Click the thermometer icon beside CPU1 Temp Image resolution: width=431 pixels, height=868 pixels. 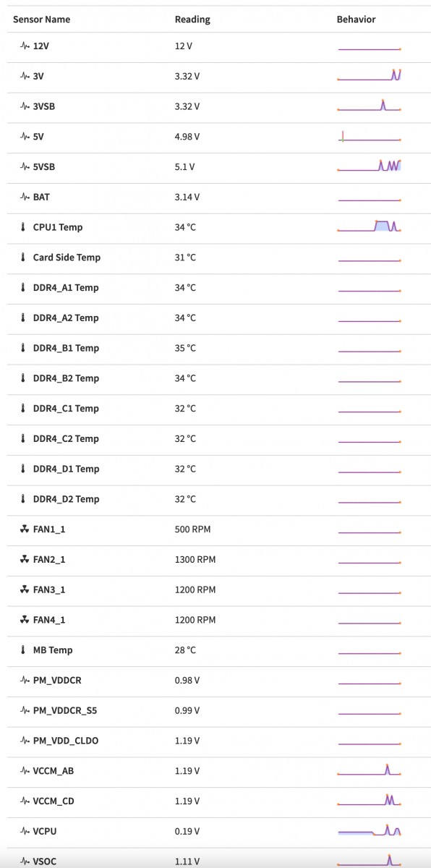point(24,227)
